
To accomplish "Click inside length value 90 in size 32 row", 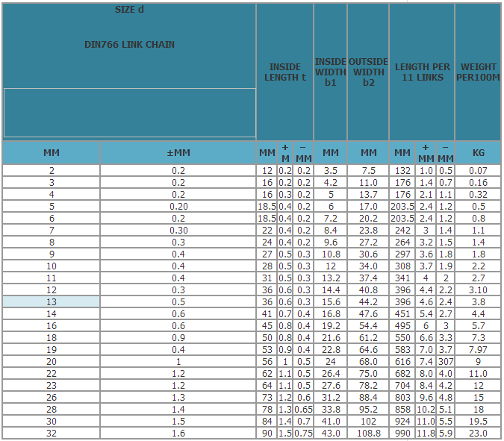I will (267, 433).
